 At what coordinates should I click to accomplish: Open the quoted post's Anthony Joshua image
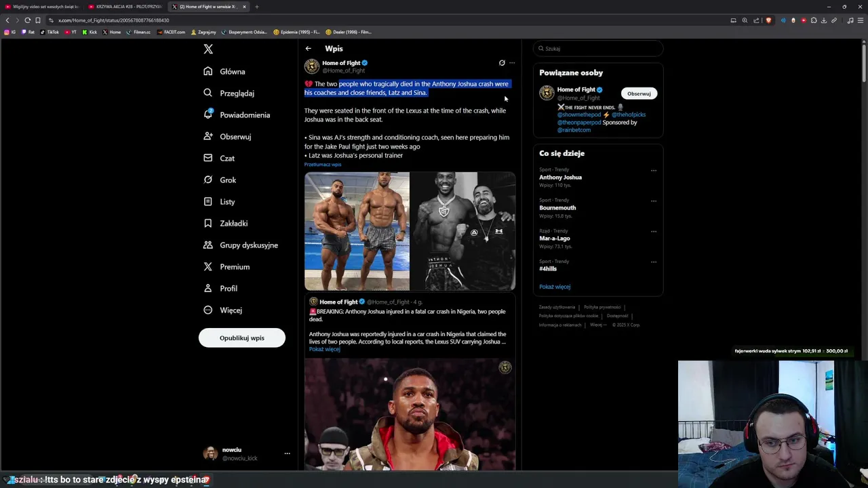(410, 414)
